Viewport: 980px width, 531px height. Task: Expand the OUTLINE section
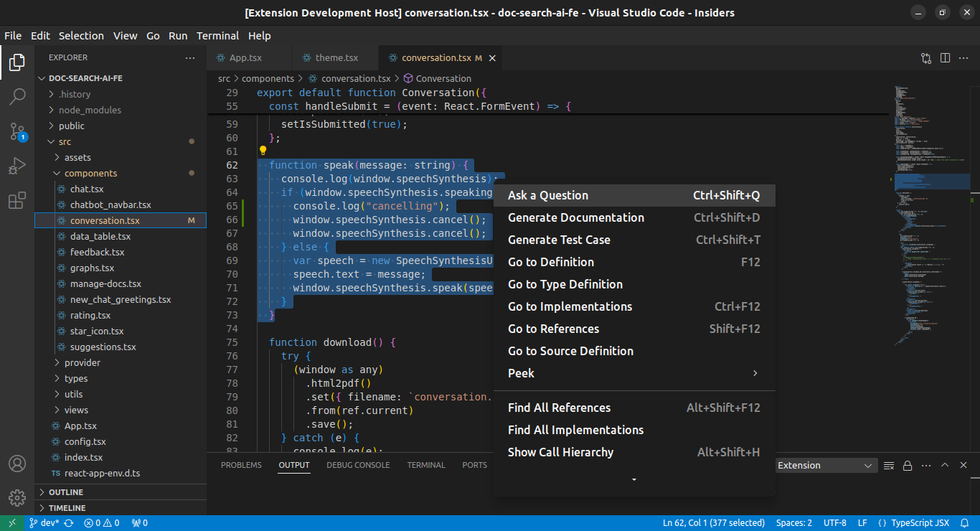click(x=66, y=492)
